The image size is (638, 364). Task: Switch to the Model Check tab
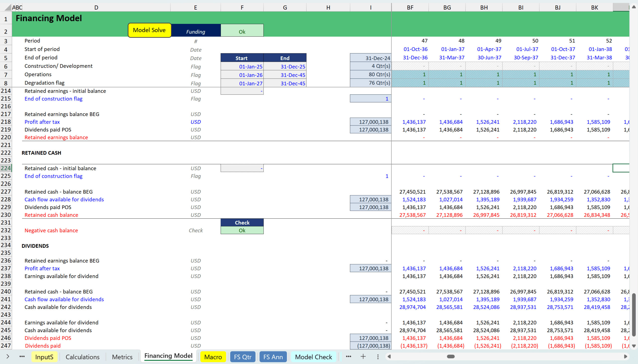[314, 357]
